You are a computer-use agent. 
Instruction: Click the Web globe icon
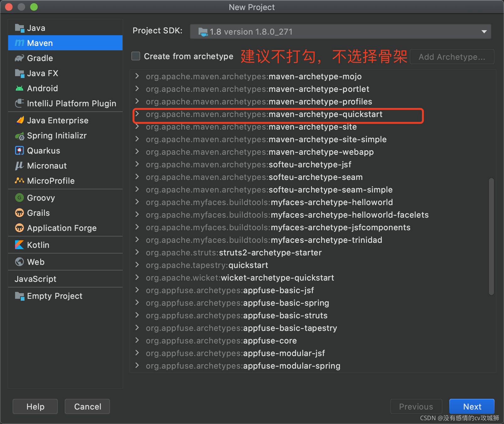(x=19, y=262)
